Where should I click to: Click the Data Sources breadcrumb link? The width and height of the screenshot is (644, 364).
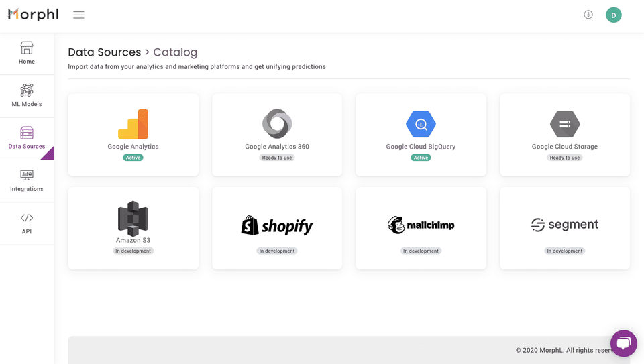(x=104, y=52)
